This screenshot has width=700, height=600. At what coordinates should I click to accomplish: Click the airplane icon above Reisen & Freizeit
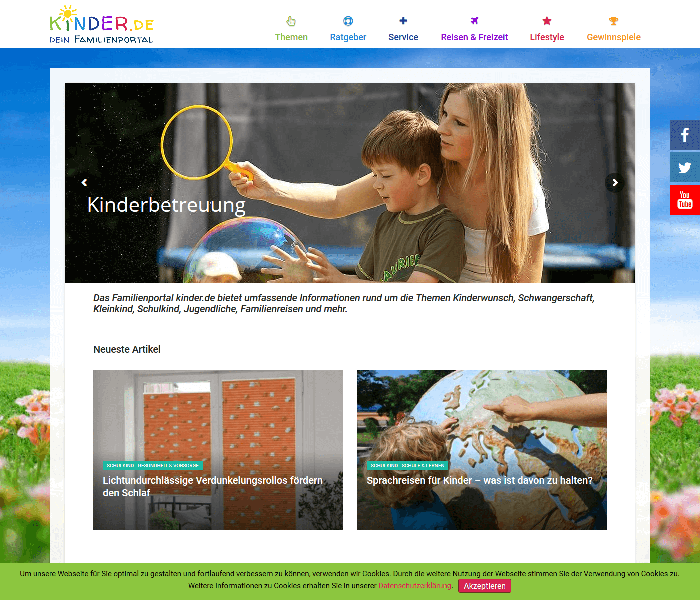click(474, 21)
